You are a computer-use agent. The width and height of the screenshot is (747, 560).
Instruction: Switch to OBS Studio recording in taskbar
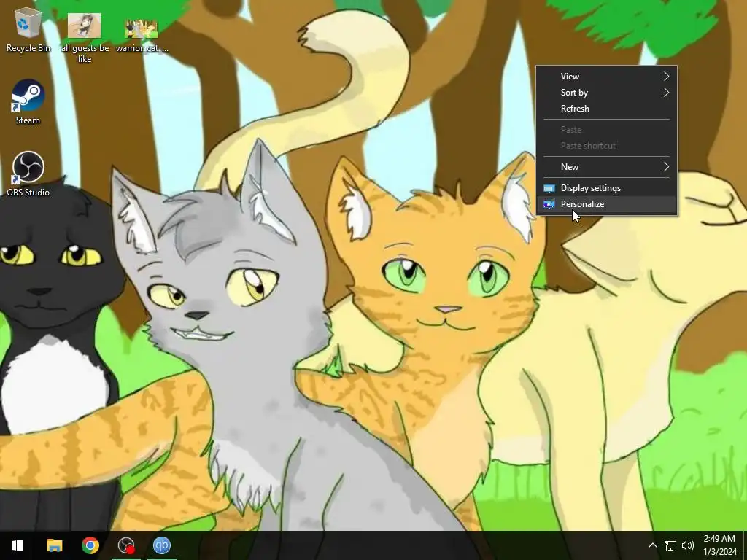tap(126, 545)
